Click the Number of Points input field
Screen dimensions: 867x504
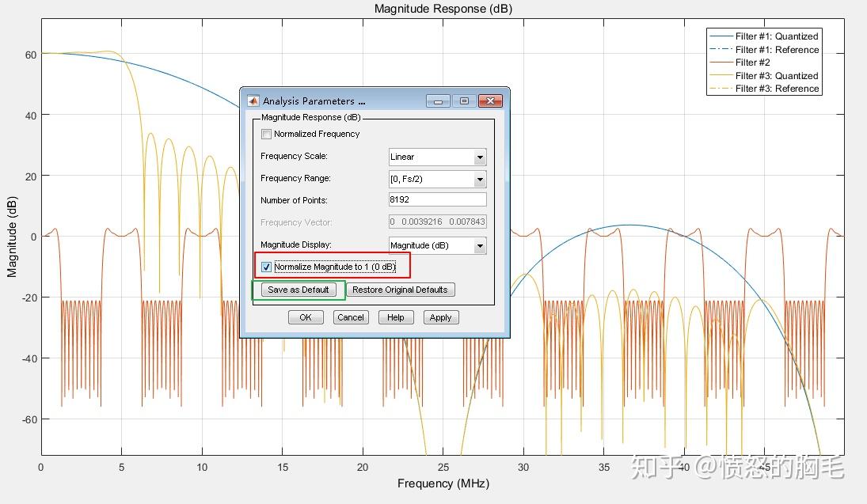437,200
